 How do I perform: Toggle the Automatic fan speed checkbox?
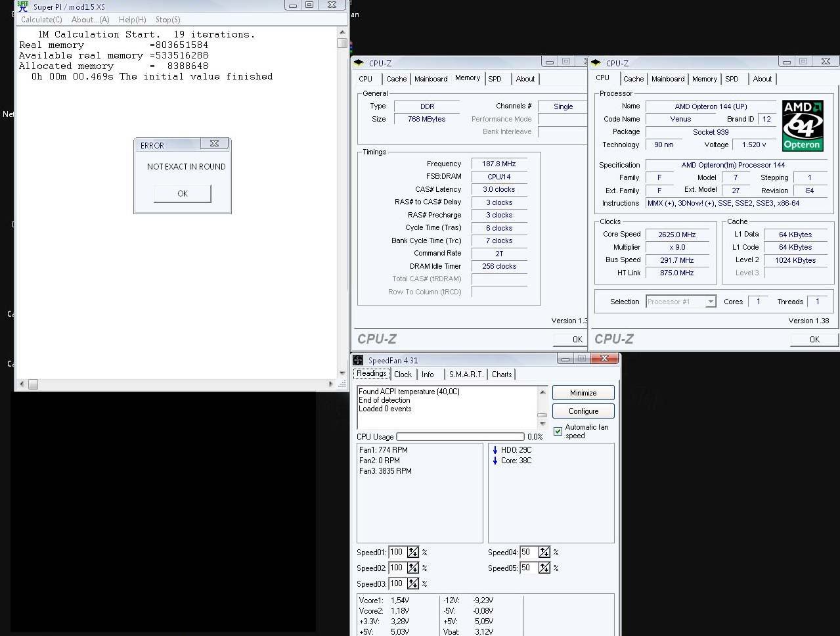click(x=558, y=432)
